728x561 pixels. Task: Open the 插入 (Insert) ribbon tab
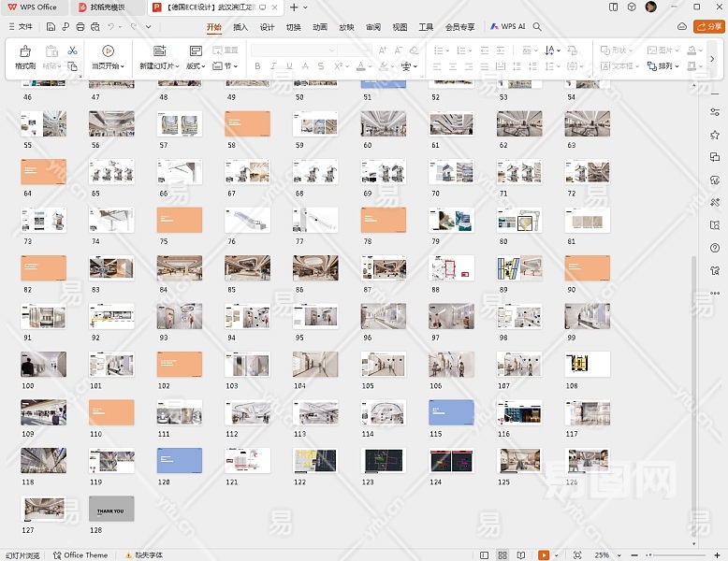pos(240,27)
